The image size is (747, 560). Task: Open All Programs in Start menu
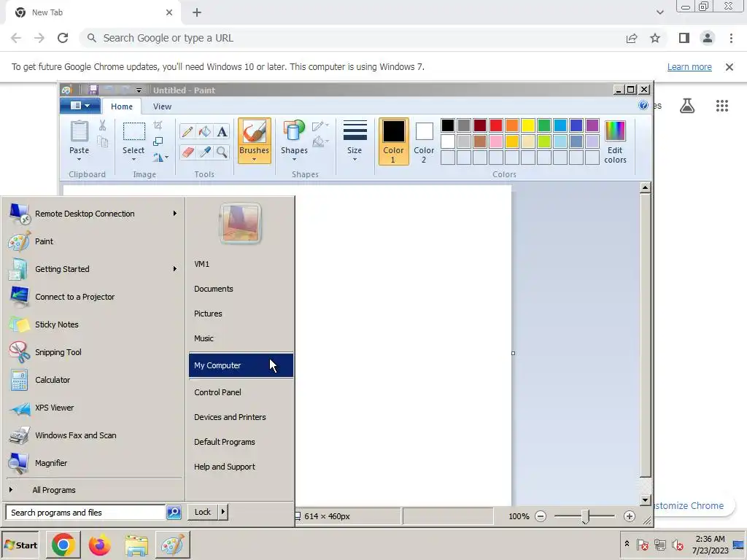pos(94,490)
